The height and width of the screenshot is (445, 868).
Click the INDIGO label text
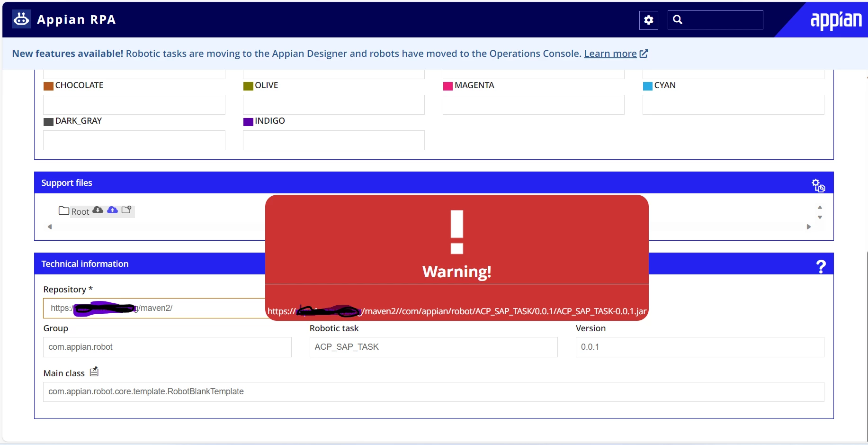click(270, 121)
